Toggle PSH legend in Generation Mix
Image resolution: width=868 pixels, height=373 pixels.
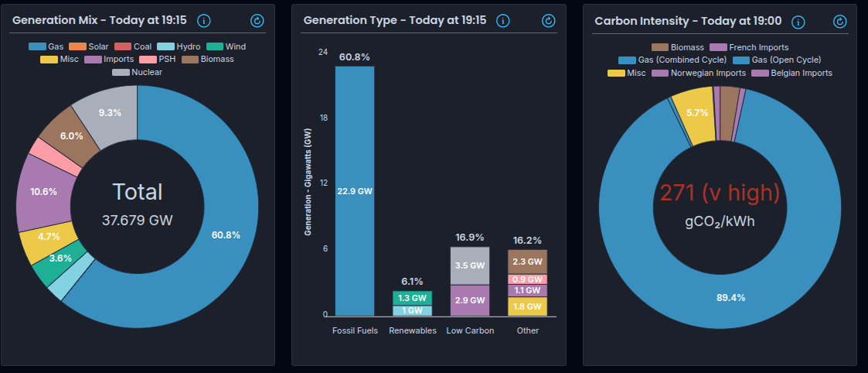click(158, 59)
